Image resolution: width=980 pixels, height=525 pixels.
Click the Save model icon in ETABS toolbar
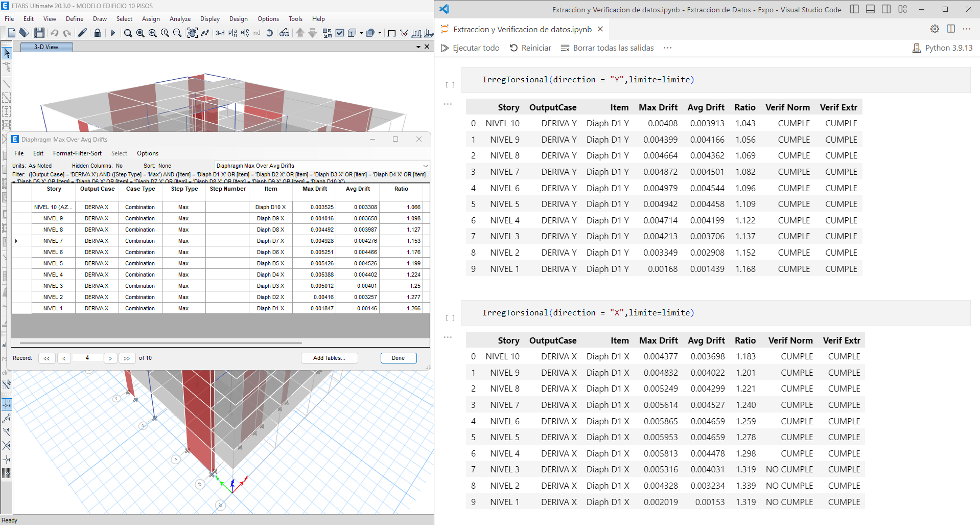[39, 33]
